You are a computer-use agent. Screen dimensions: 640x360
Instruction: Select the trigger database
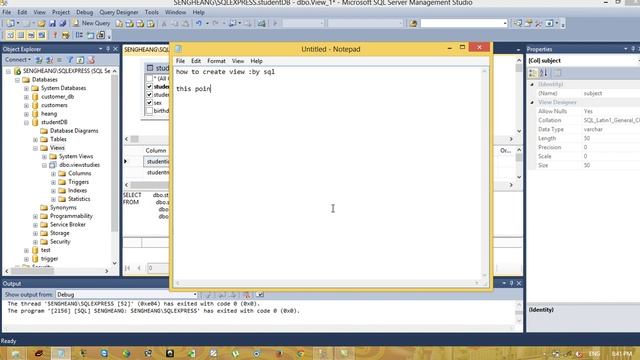pyautogui.click(x=49, y=259)
